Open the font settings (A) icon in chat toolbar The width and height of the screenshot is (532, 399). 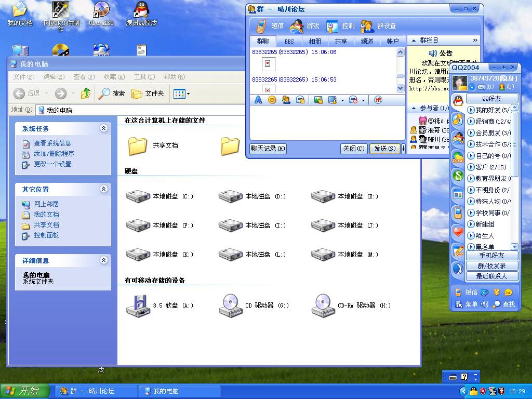click(258, 100)
